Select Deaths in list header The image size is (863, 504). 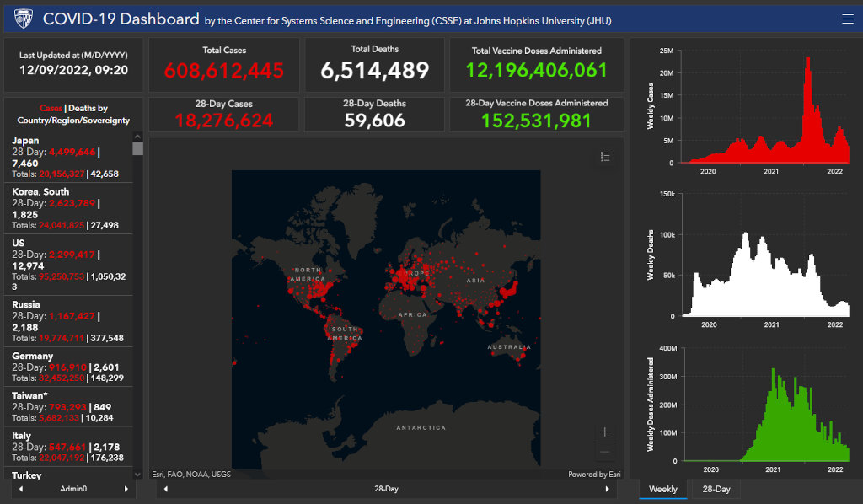point(82,109)
